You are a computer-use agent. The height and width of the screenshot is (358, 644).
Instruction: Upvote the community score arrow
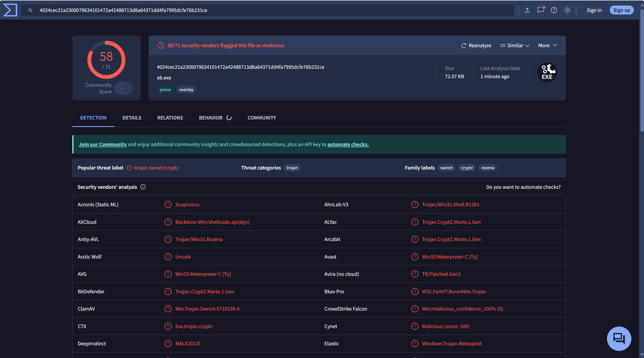click(127, 86)
